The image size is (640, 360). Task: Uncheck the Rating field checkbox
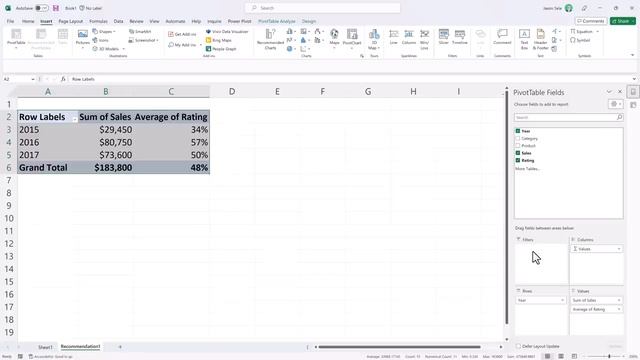[x=518, y=160]
